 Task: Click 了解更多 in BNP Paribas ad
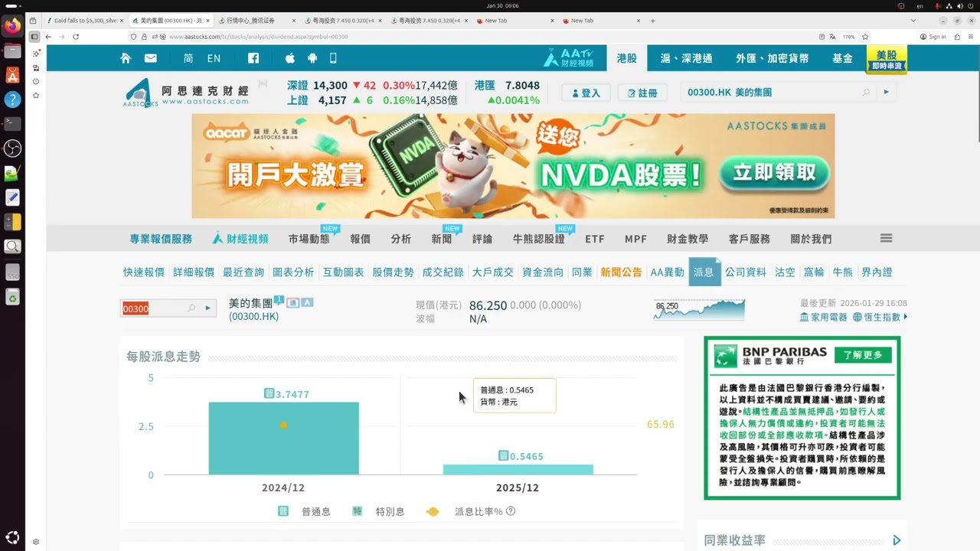863,354
